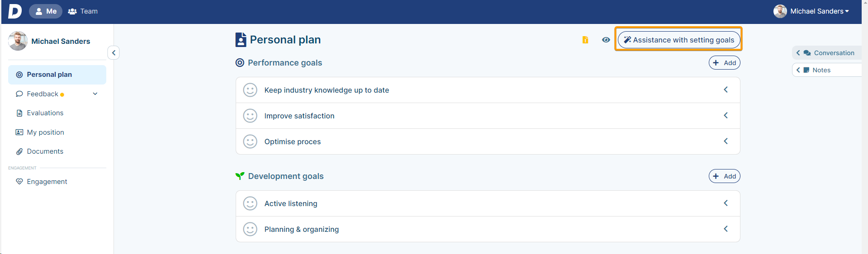
Task: Click smiley icon for Keep industry knowledge goal
Action: (x=250, y=90)
